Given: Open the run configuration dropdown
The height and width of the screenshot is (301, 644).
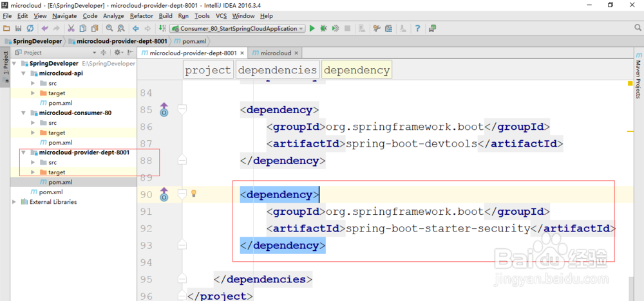Looking at the screenshot, I should pyautogui.click(x=238, y=28).
